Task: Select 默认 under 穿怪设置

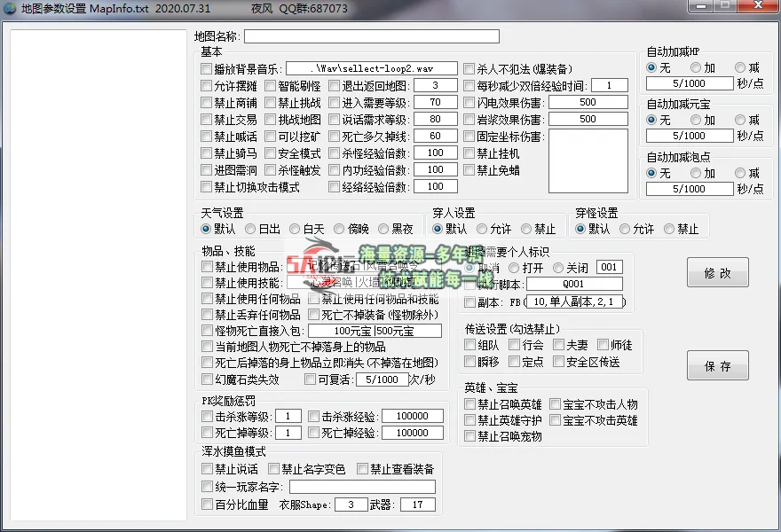Action: click(x=580, y=229)
